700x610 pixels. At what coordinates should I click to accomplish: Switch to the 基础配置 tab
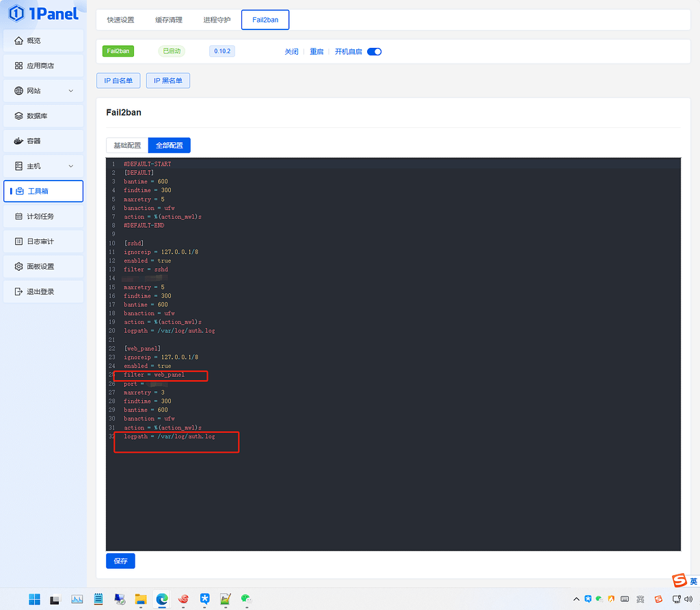(126, 145)
